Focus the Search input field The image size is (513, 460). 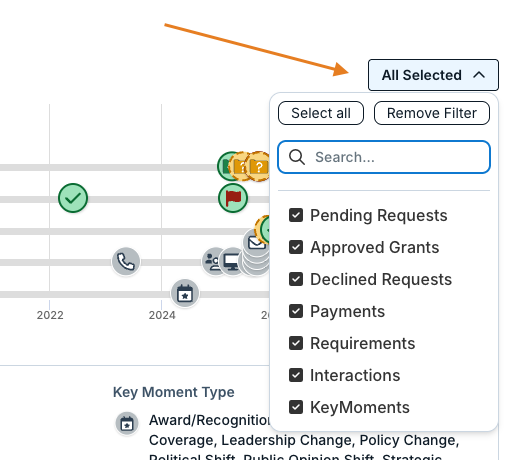click(384, 157)
